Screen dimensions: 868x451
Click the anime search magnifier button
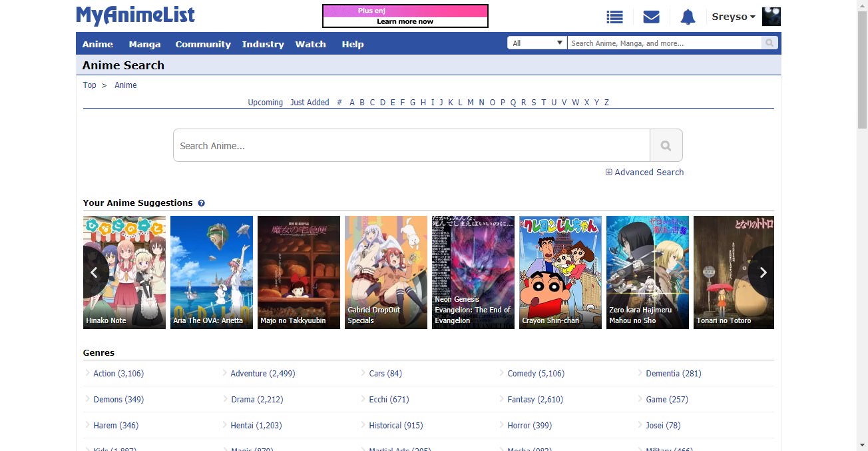[666, 145]
